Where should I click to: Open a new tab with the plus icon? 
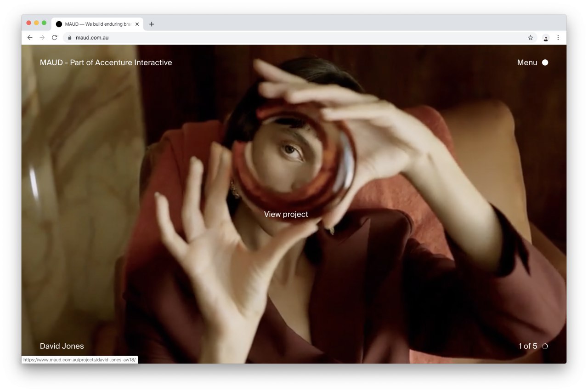point(152,24)
